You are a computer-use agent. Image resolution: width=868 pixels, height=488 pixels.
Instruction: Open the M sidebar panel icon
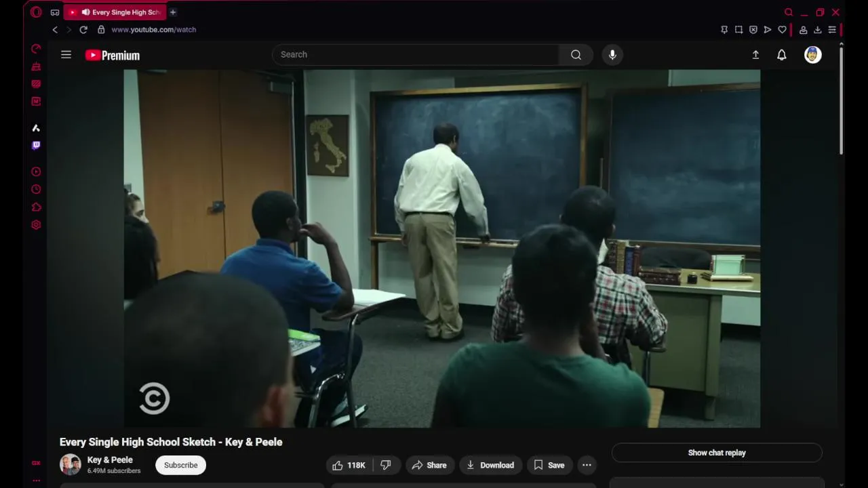36,102
